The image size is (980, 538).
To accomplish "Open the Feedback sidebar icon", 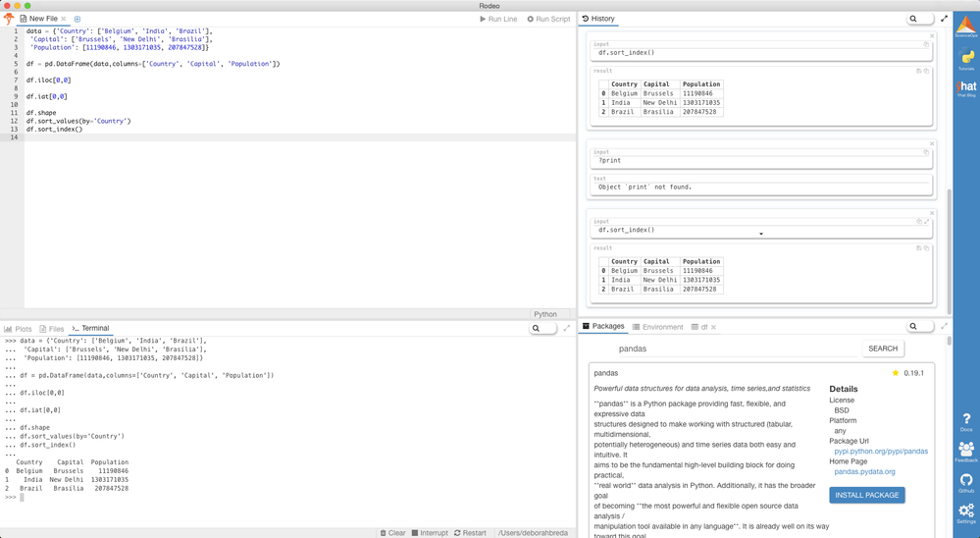I will [x=966, y=452].
